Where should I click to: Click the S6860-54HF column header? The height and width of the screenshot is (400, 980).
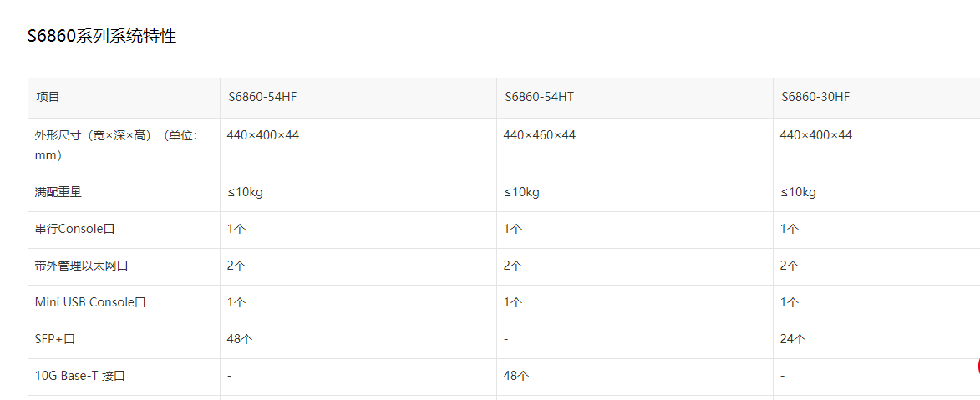coord(262,97)
